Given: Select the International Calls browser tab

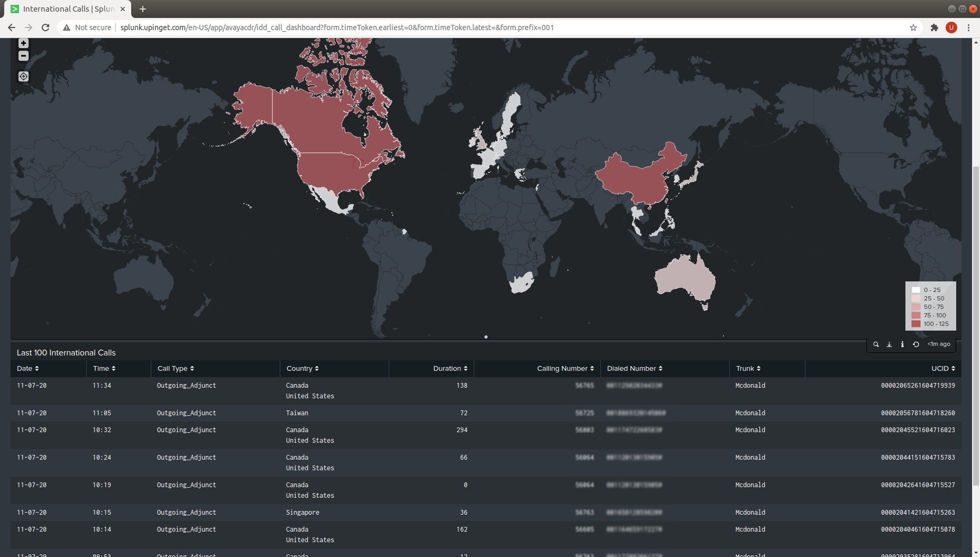Looking at the screenshot, I should click(x=69, y=9).
